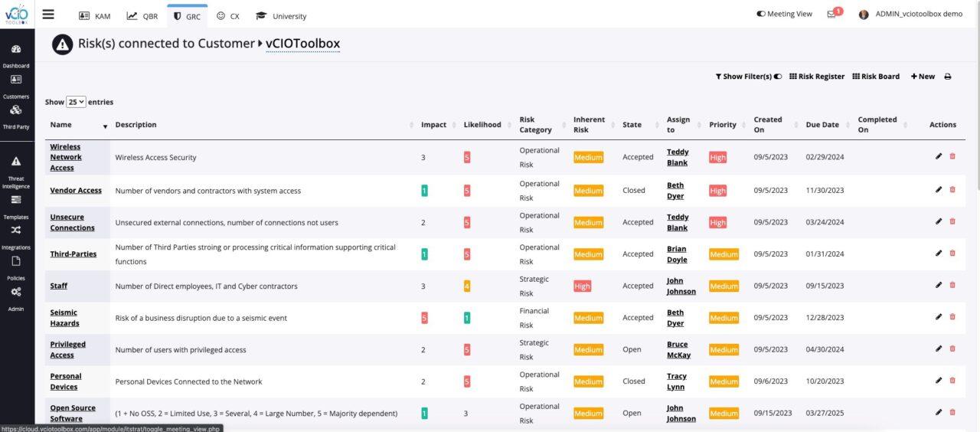Open Customers in the sidebar

tap(16, 87)
